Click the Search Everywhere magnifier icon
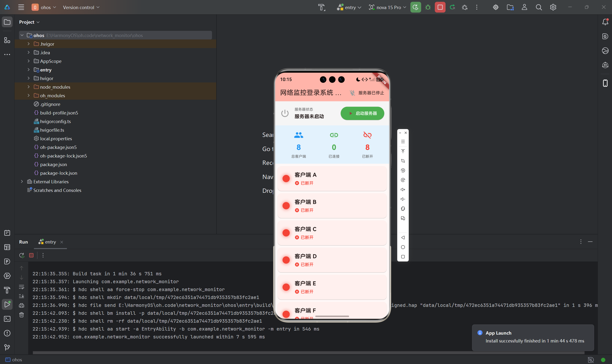Viewport: 612px width, 364px height. tap(539, 7)
